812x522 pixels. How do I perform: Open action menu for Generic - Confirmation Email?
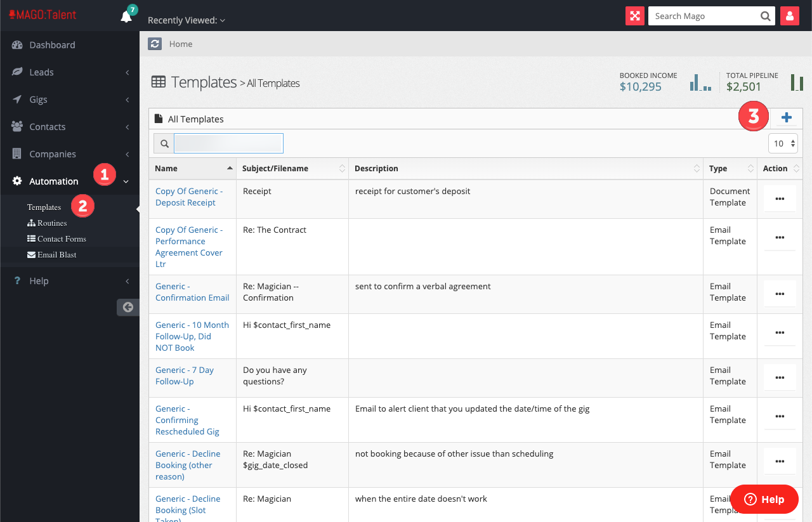[x=780, y=294]
